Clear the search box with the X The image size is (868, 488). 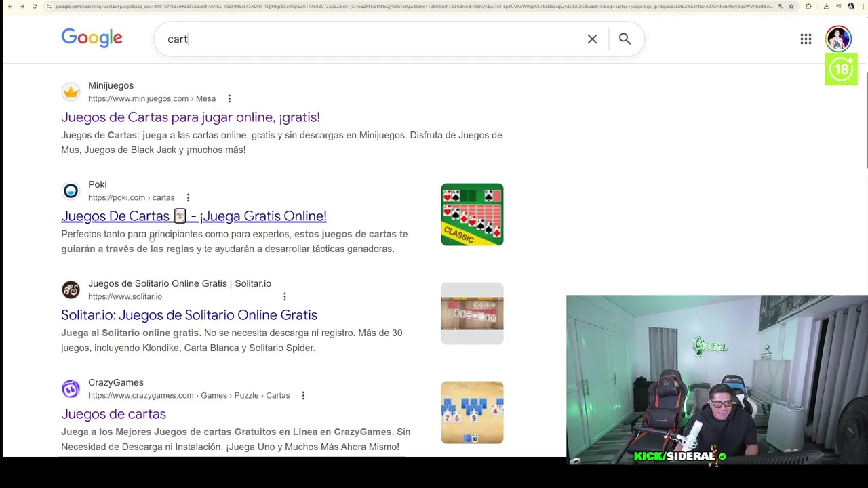pyautogui.click(x=592, y=39)
